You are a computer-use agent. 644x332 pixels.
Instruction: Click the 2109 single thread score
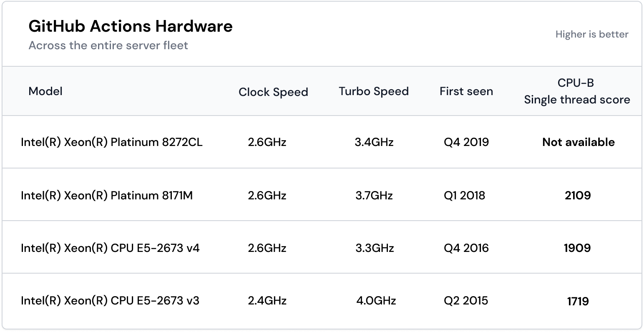tap(578, 195)
